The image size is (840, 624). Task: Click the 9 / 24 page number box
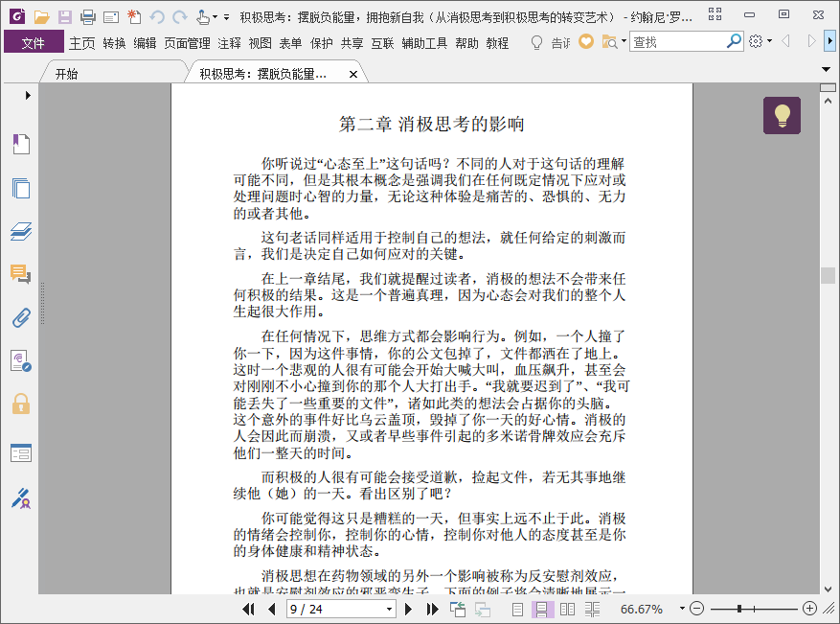point(341,609)
